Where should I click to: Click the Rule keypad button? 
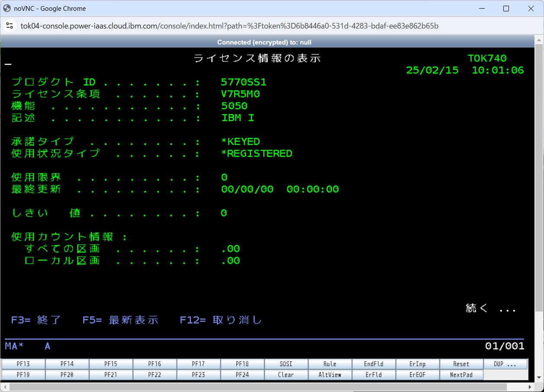tap(330, 364)
